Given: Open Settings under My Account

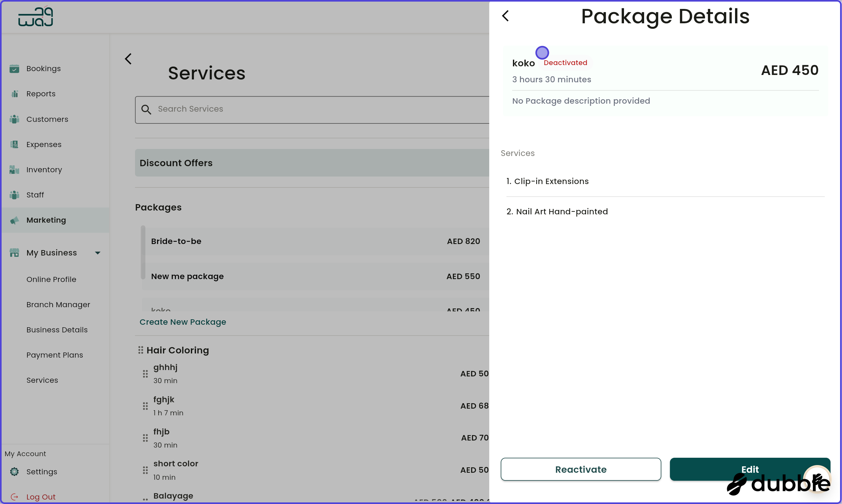Looking at the screenshot, I should pos(42,472).
